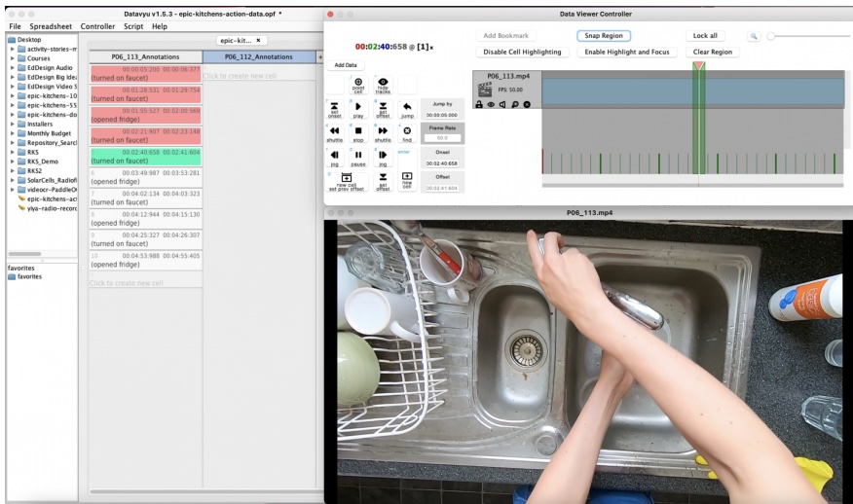Expand the Installers folder
This screenshot has height=504, width=853.
[x=12, y=124]
